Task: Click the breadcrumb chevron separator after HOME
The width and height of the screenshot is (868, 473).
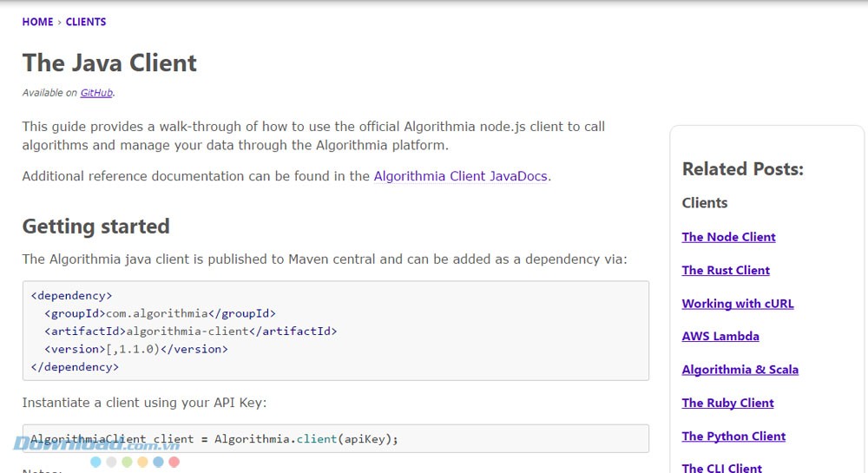Action: pos(59,22)
